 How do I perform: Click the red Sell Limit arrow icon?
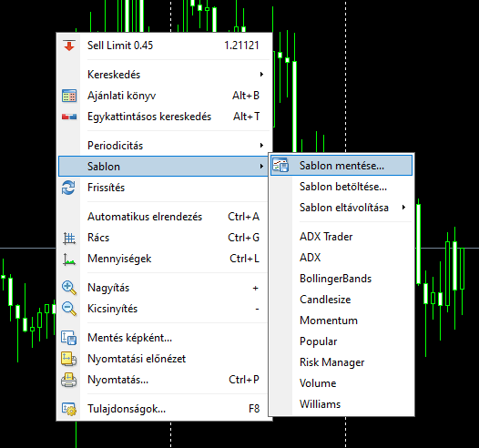tap(69, 46)
